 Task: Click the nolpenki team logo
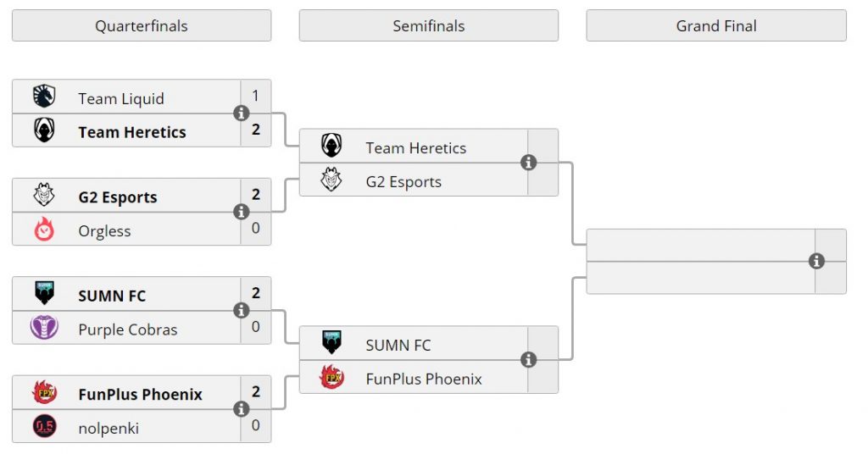pos(44,426)
